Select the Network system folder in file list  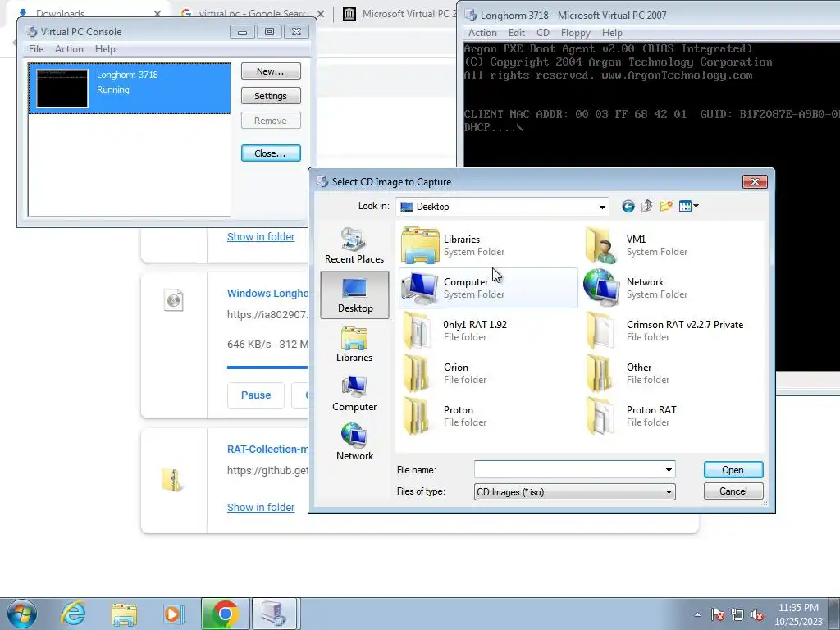click(671, 288)
